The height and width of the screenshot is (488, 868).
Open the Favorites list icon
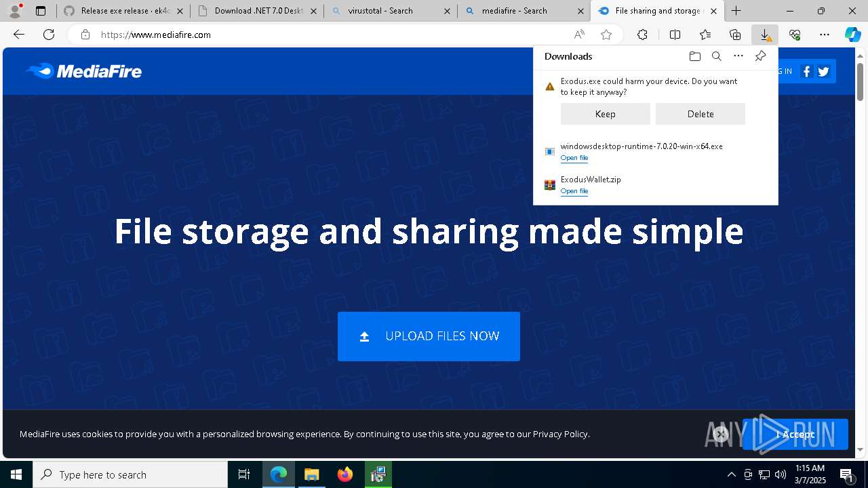pos(705,35)
